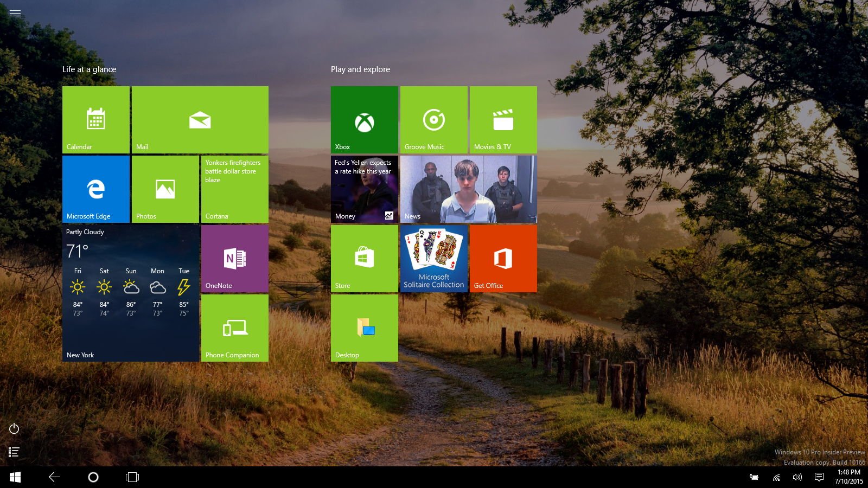Launch Microsoft Edge from its tile
Image resolution: width=868 pixels, height=488 pixels.
(96, 189)
